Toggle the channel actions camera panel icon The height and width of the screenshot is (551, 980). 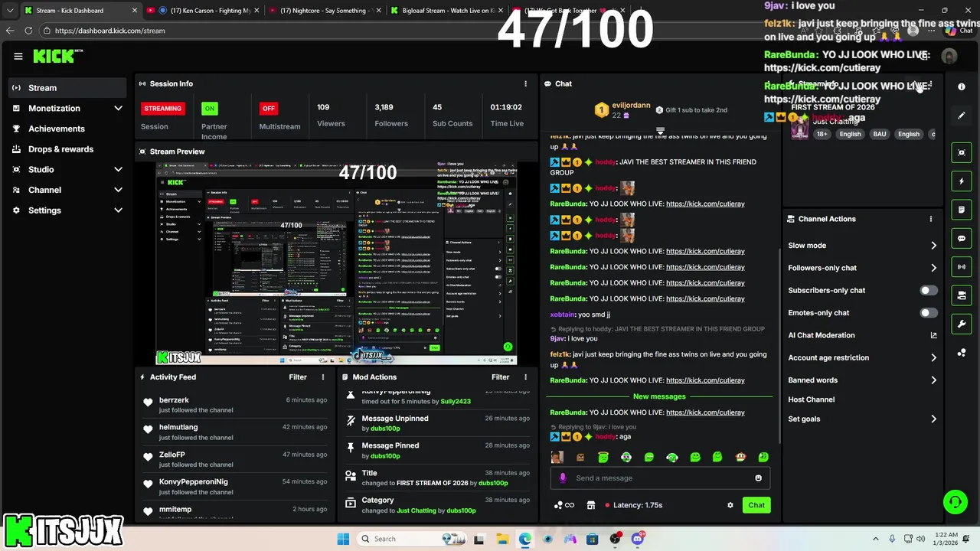tap(962, 295)
